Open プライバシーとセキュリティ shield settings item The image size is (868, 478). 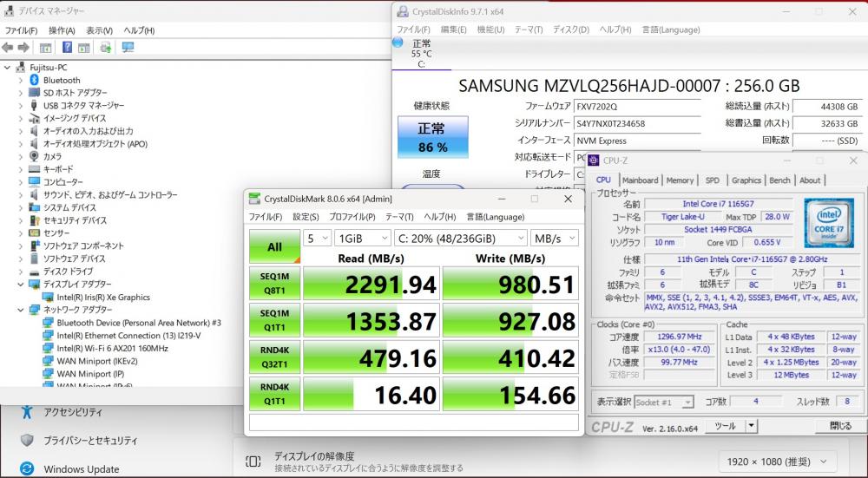tap(90, 441)
